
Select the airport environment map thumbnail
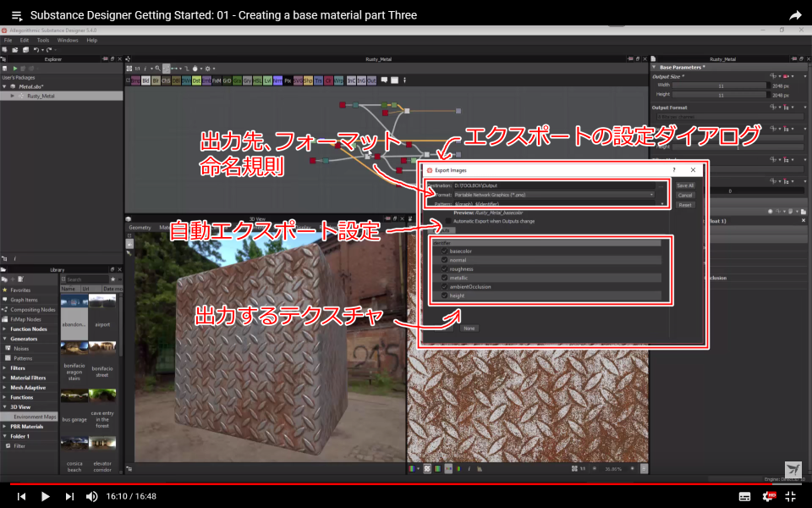point(102,301)
